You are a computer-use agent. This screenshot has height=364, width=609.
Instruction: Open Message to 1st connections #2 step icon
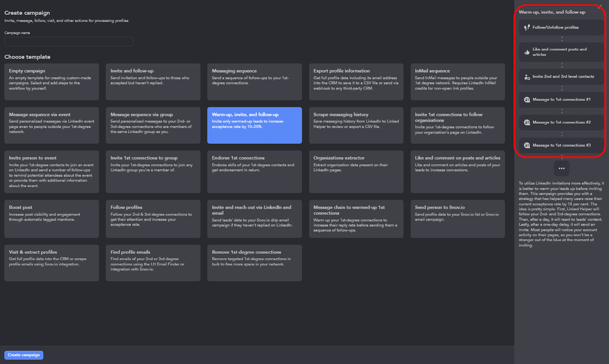pyautogui.click(x=527, y=122)
